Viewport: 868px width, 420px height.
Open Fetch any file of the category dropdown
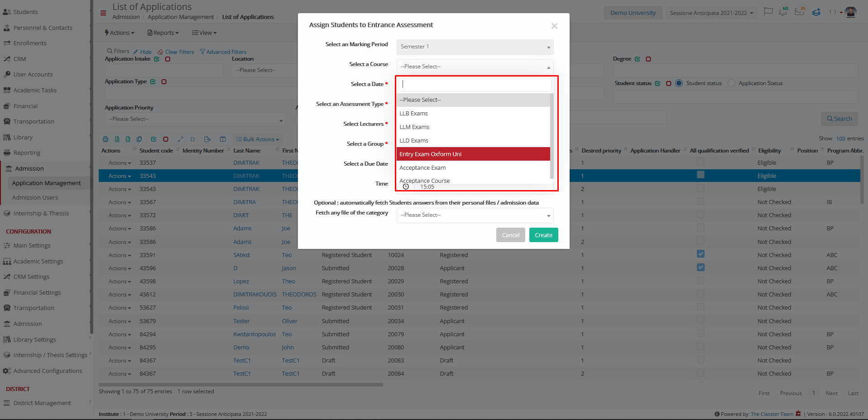(x=475, y=215)
